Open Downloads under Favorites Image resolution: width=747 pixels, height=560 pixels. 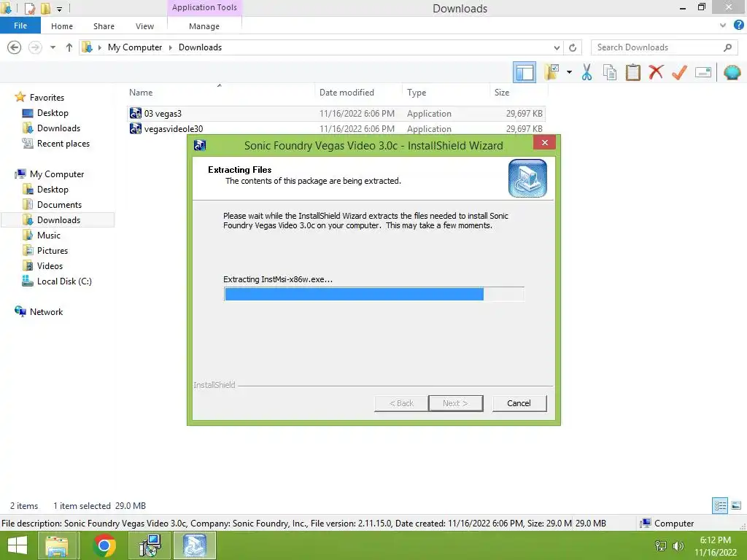[51, 128]
